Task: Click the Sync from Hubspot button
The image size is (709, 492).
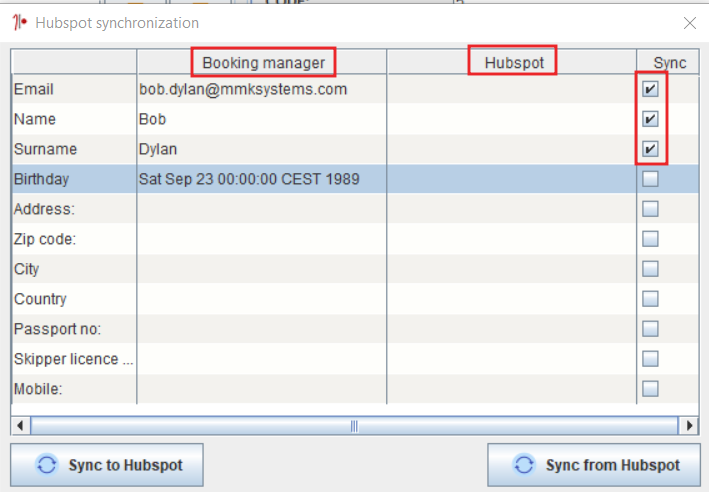Action: click(594, 465)
